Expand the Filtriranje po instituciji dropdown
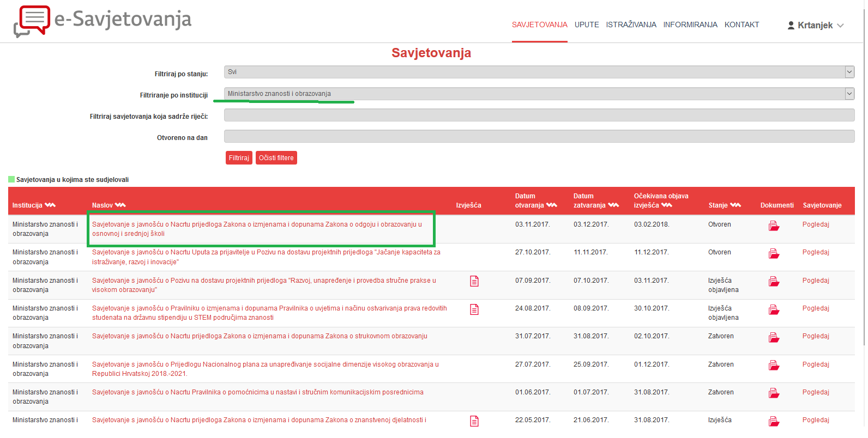The image size is (868, 438). pos(849,94)
